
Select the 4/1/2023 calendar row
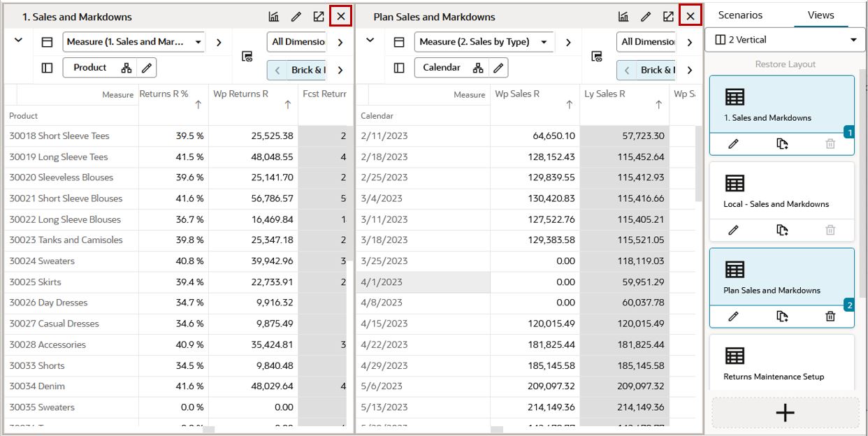(423, 282)
